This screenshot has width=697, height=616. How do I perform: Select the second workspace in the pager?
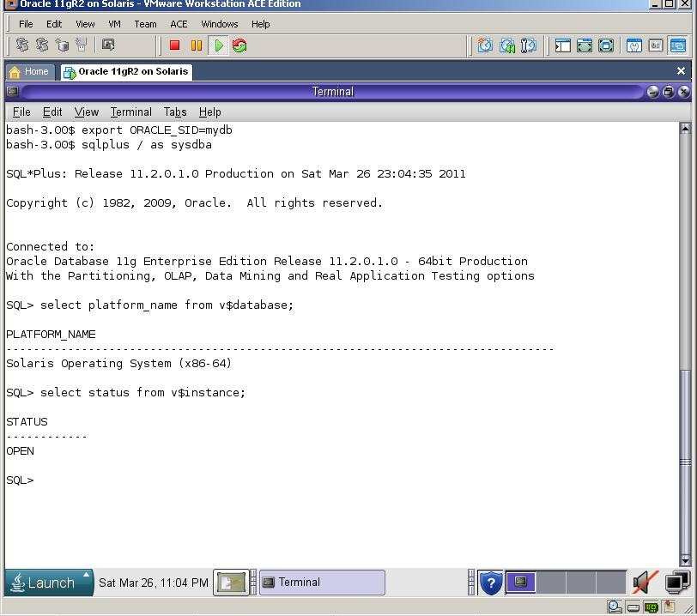click(x=549, y=583)
